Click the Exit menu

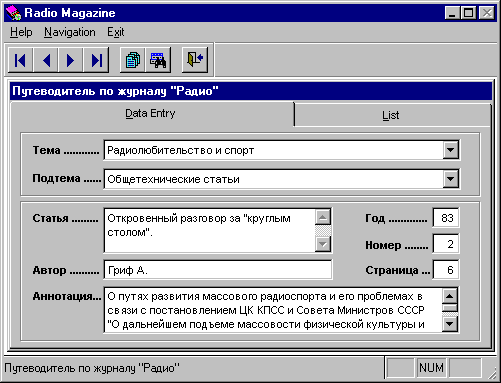coord(115,32)
